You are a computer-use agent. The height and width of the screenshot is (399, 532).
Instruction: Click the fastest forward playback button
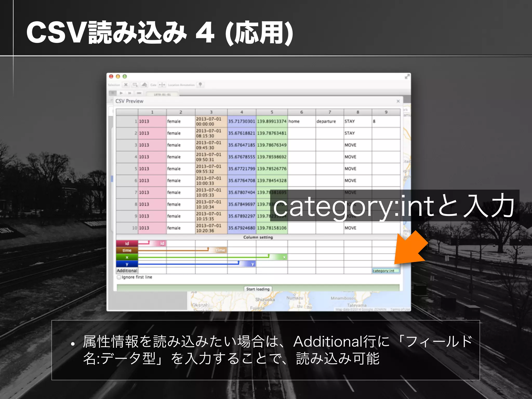click(139, 93)
